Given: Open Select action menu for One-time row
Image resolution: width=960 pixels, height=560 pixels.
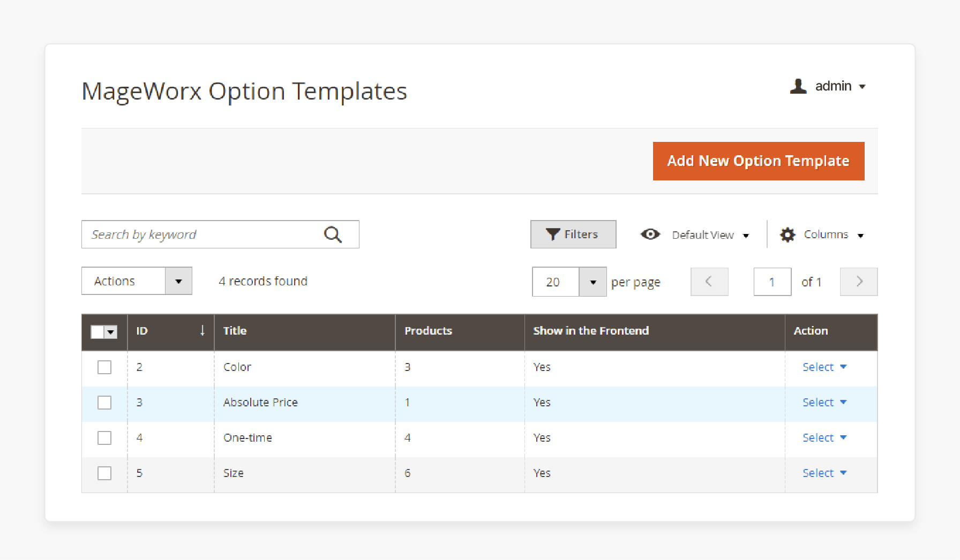Looking at the screenshot, I should pyautogui.click(x=824, y=438).
